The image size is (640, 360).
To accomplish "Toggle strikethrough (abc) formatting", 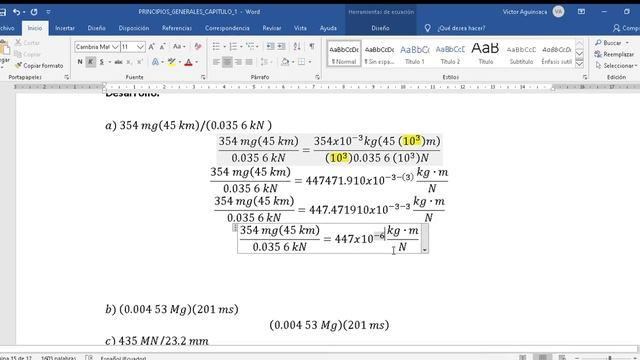I will point(118,62).
